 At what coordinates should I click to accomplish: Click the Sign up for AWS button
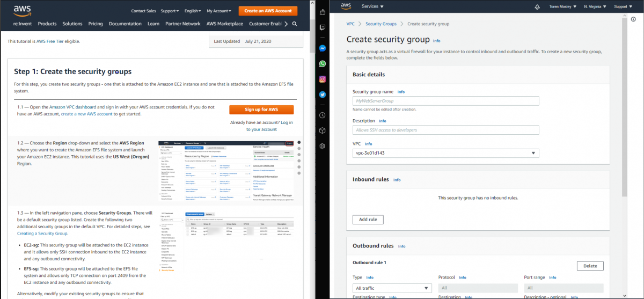click(261, 110)
